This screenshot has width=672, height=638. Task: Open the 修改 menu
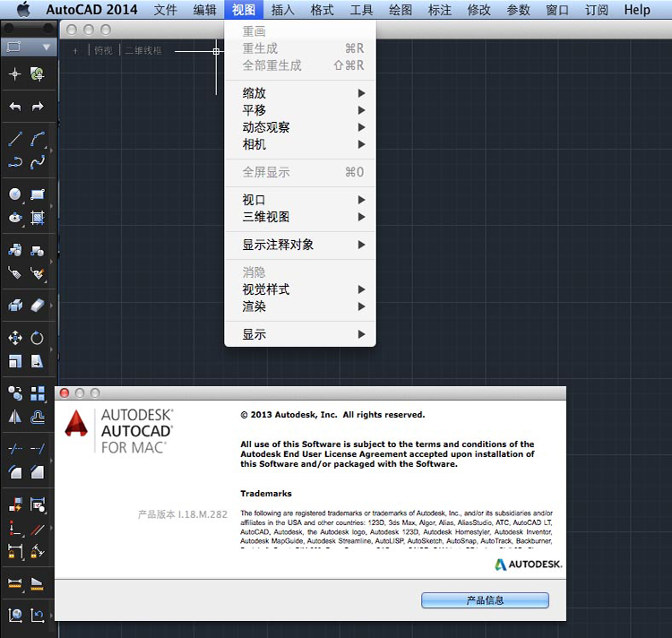(478, 10)
